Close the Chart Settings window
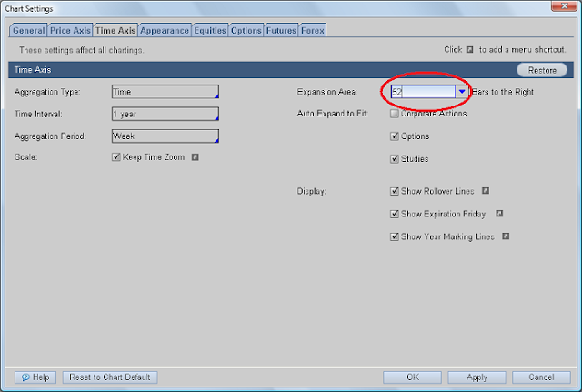582x392 pixels. click(x=564, y=6)
